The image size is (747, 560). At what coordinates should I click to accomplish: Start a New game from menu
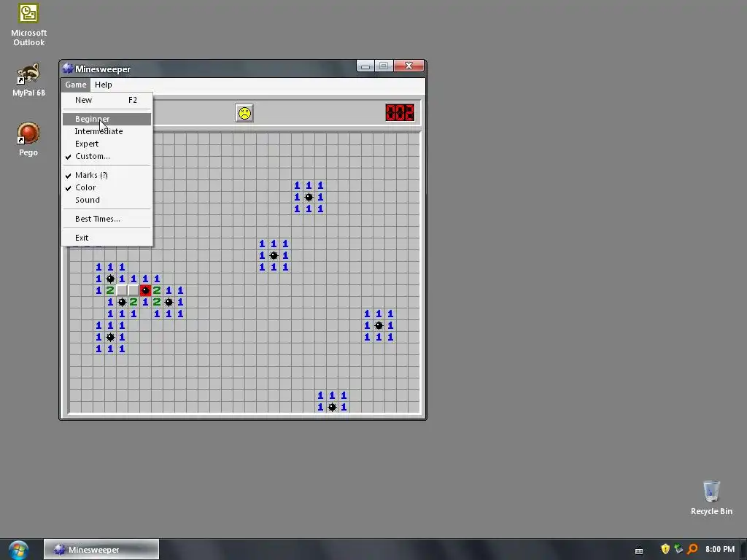click(x=107, y=100)
